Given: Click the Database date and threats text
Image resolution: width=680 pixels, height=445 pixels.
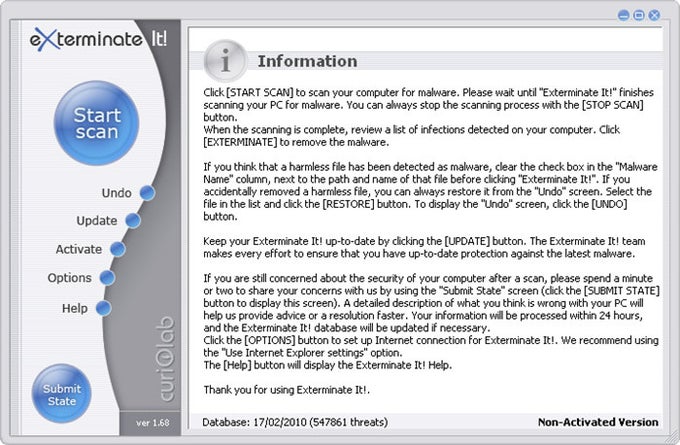Looking at the screenshot, I should (295, 422).
